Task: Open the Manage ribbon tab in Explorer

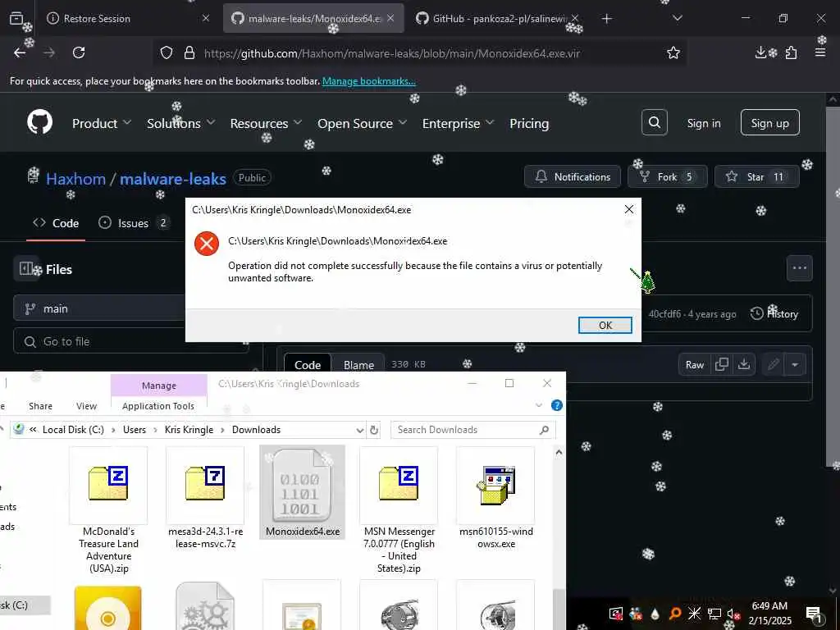Action: point(158,386)
